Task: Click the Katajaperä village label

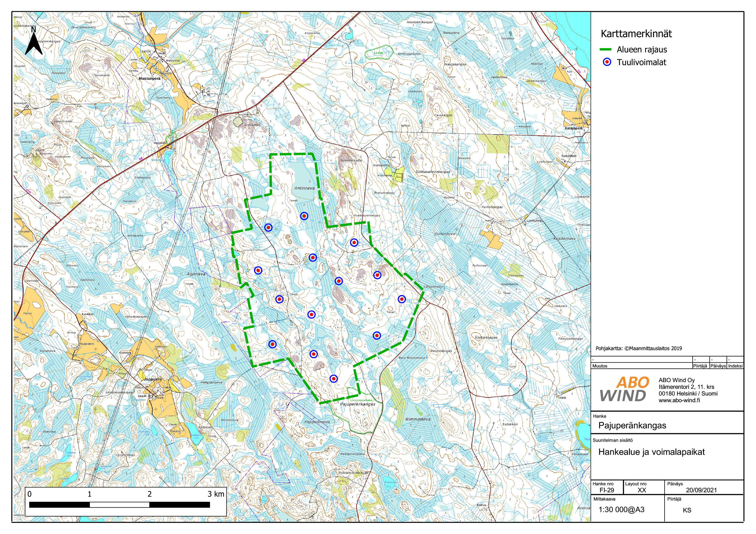Action: [573, 128]
